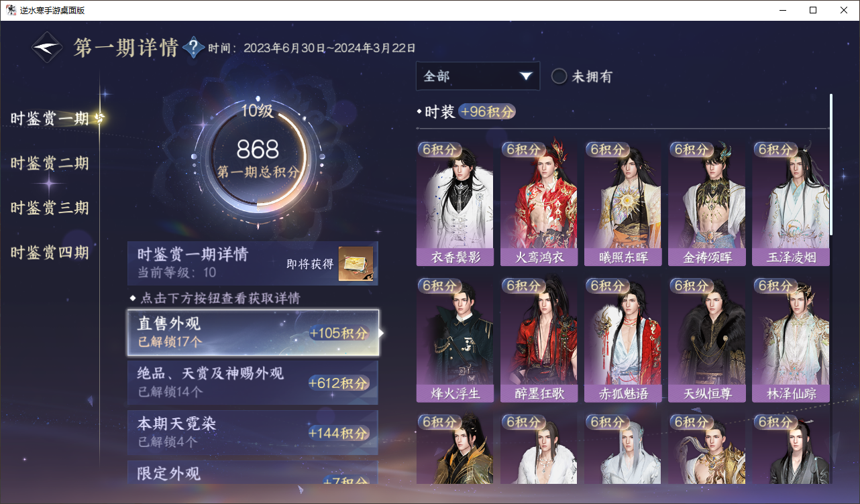This screenshot has height=504, width=860.
Task: Click the upcoming reward chest icon
Action: [356, 263]
